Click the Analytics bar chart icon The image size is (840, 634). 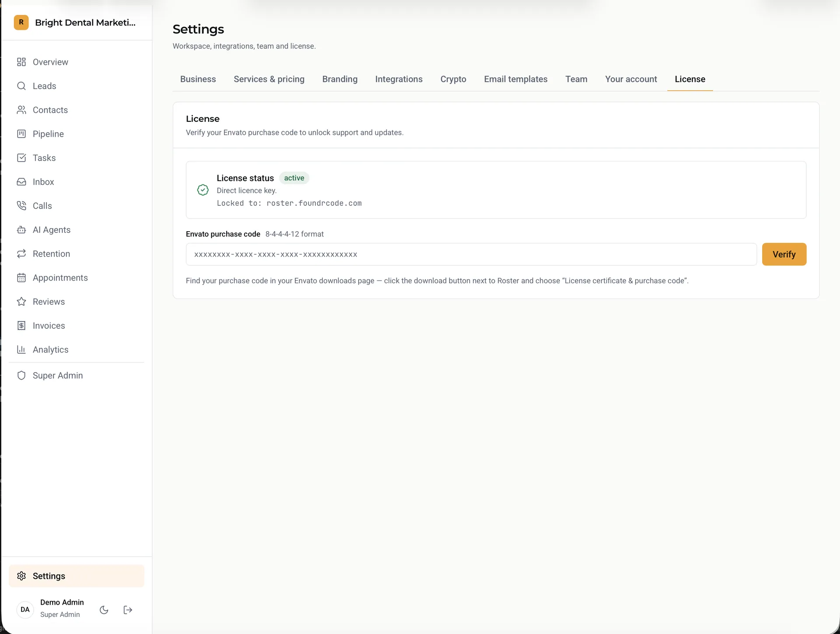coord(21,349)
